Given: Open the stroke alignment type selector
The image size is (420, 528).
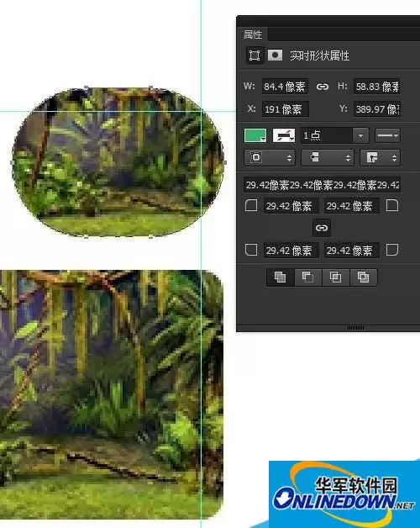Looking at the screenshot, I should (270, 157).
